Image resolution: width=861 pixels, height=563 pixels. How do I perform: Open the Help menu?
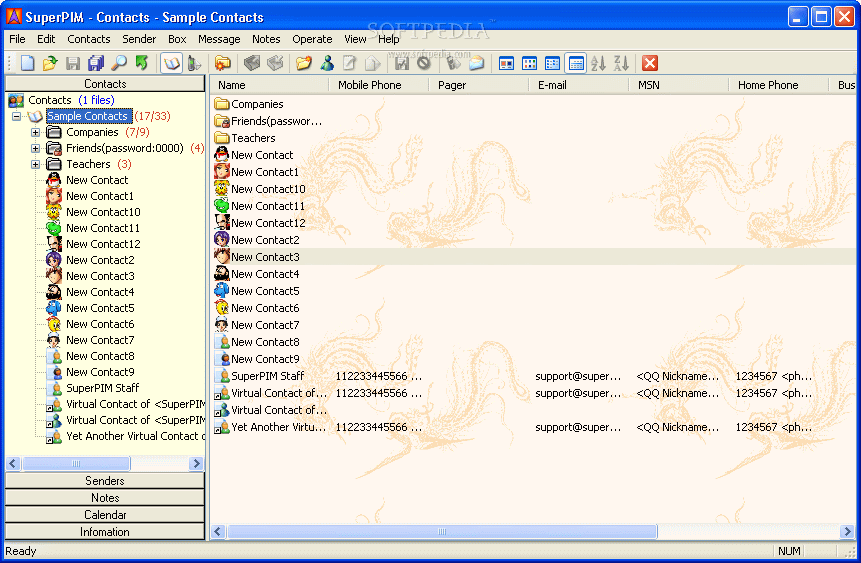(x=388, y=39)
